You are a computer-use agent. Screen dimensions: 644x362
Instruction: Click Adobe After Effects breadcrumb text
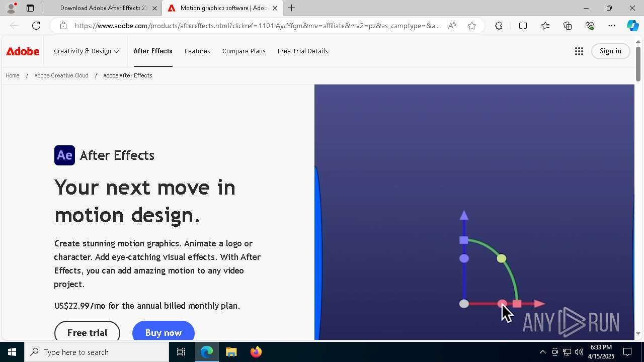[x=128, y=75]
